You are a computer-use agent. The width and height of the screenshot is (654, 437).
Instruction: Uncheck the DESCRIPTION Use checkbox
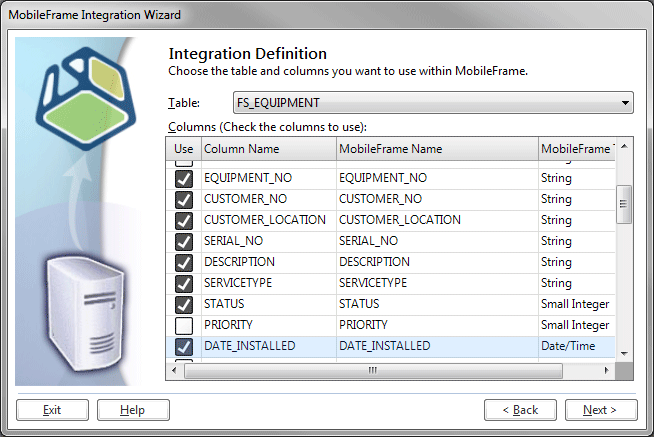[x=184, y=263]
